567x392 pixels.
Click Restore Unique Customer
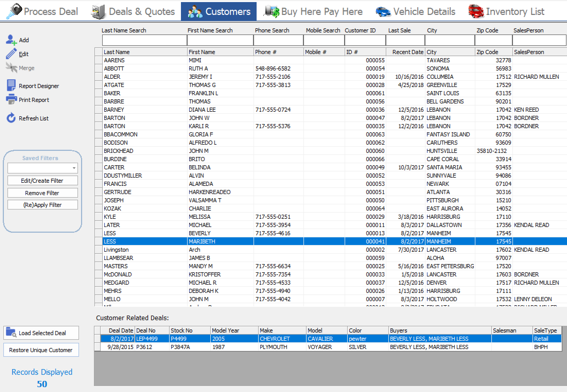(x=41, y=350)
